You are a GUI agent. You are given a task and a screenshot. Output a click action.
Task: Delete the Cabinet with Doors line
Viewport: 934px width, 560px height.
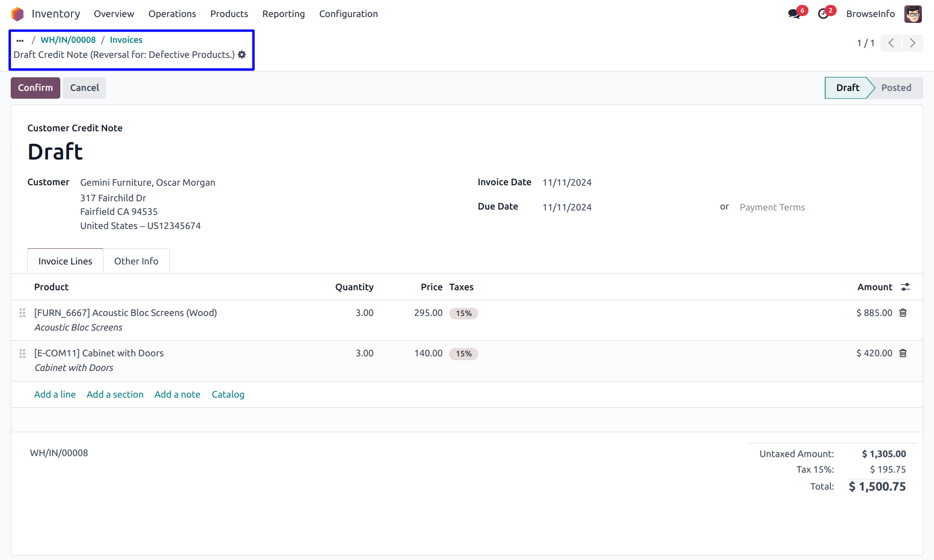point(903,353)
